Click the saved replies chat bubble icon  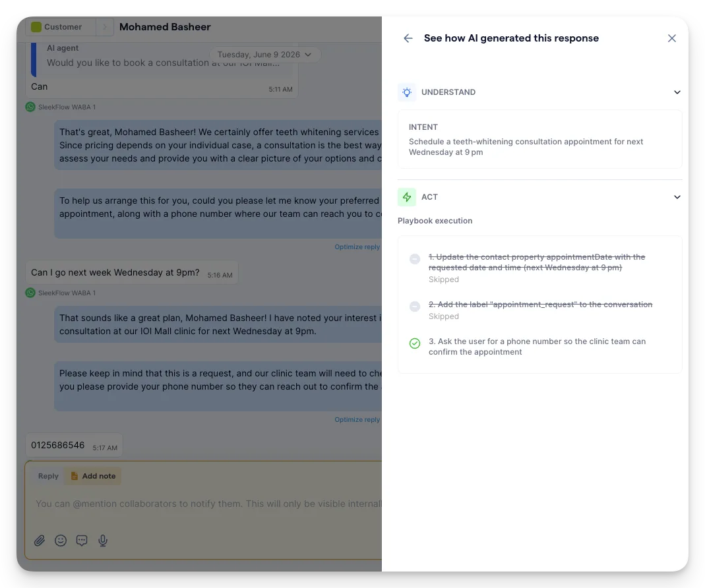tap(82, 541)
